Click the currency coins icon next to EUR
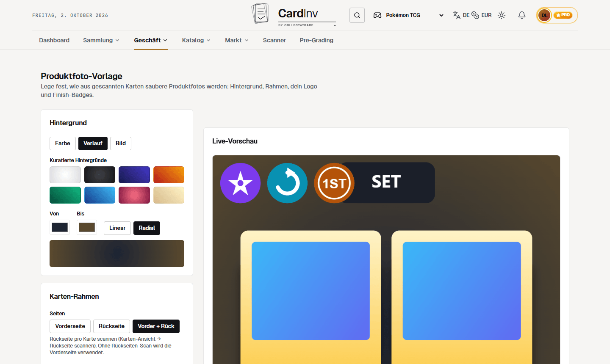The height and width of the screenshot is (364, 610). click(475, 15)
